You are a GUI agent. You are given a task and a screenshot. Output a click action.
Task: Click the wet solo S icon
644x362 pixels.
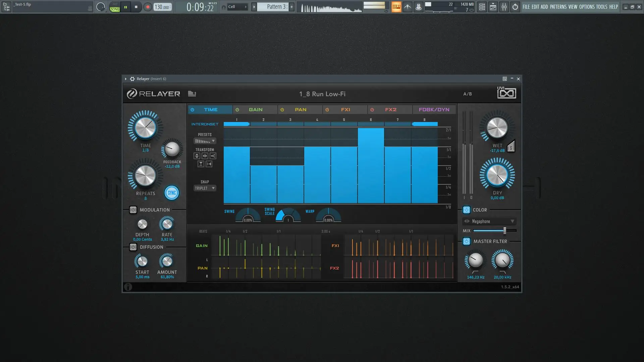[511, 147]
